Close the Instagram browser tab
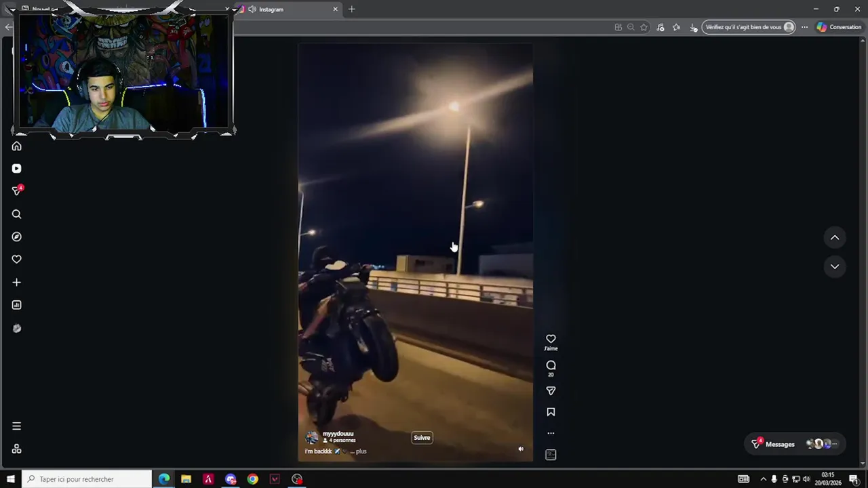 pyautogui.click(x=335, y=9)
